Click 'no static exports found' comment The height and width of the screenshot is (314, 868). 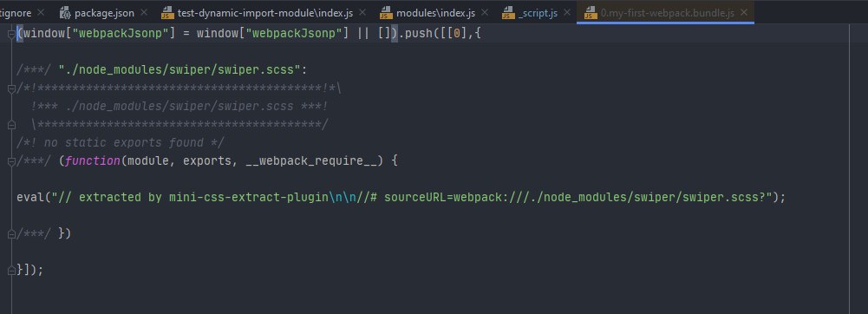click(121, 143)
